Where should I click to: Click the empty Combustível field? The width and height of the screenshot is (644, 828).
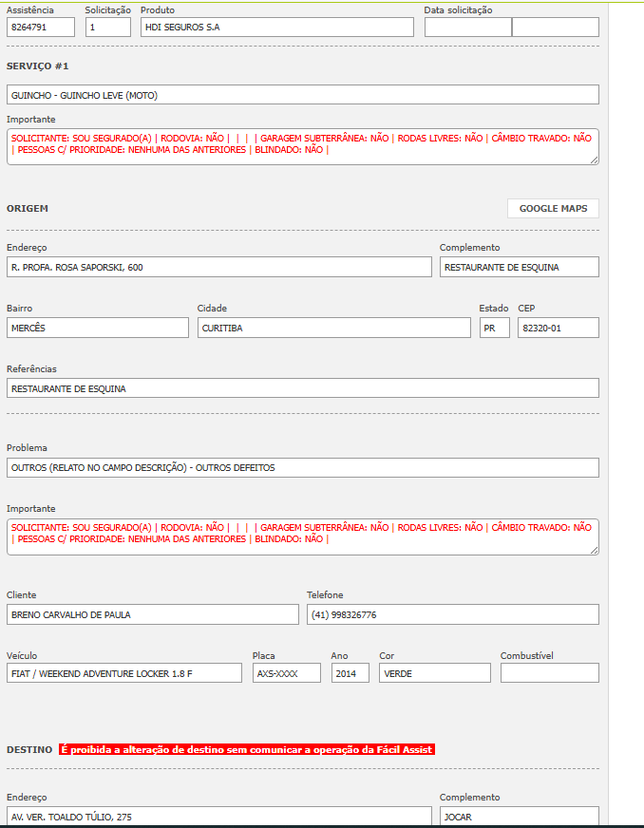(x=549, y=673)
